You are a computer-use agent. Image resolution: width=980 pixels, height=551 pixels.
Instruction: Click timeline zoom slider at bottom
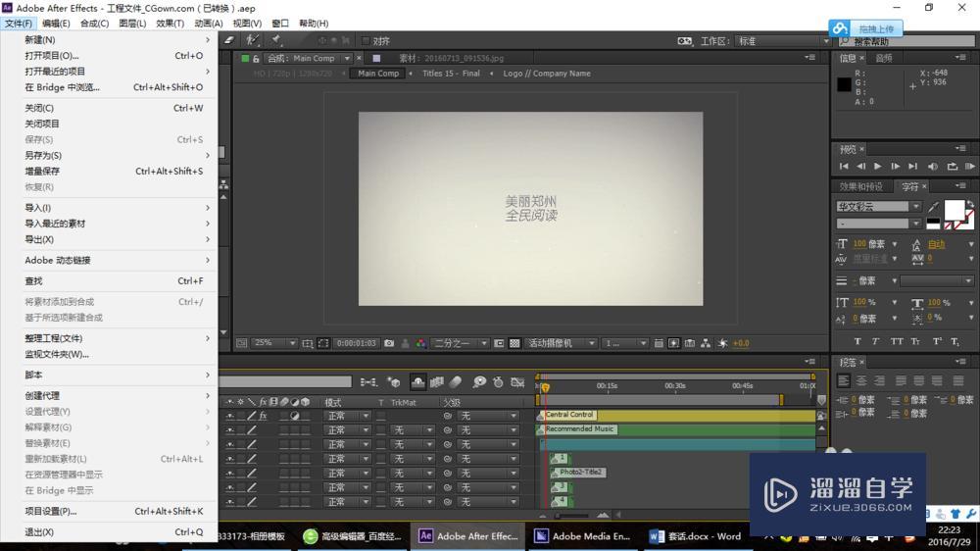click(x=573, y=516)
